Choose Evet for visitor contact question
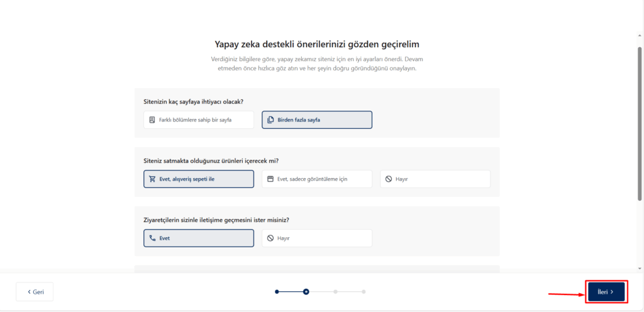 [199, 238]
